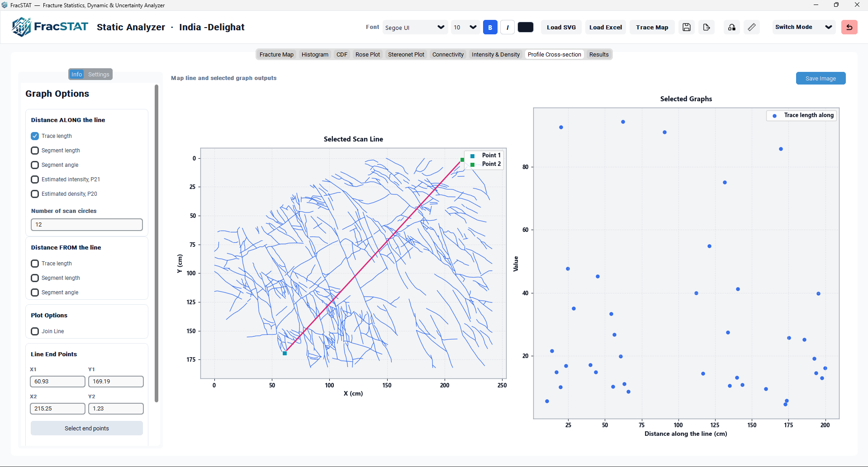Click the Point 2 green scan-line marker
The image size is (868, 467).
(x=462, y=160)
